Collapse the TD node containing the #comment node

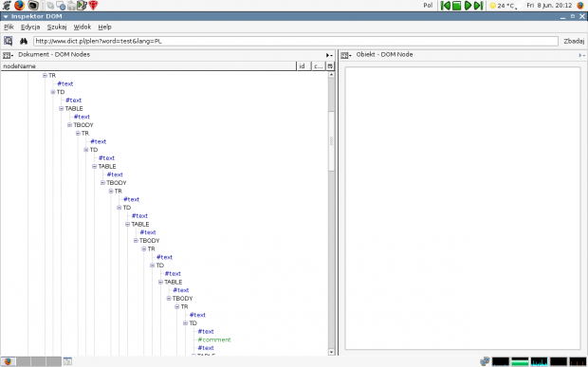click(185, 323)
